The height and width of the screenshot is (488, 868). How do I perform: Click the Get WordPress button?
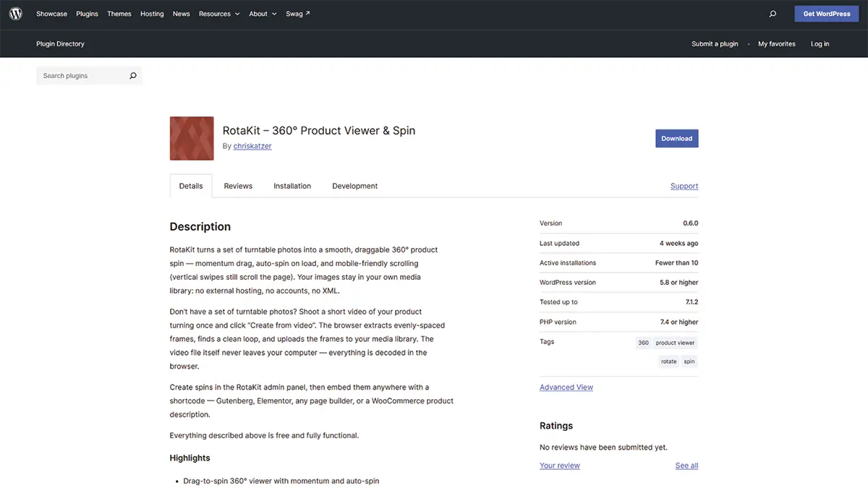827,14
